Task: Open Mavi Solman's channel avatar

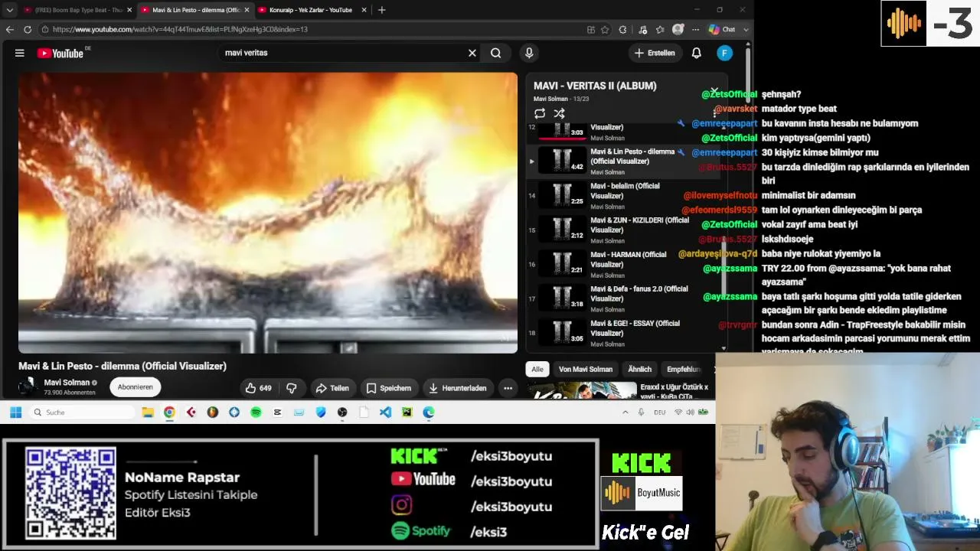Action: (28, 386)
